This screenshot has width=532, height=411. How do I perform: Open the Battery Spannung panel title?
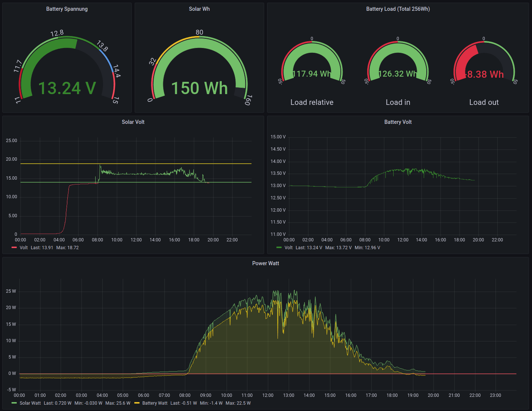[67, 9]
